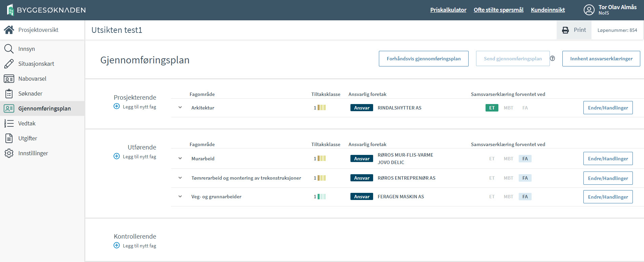This screenshot has height=262, width=644.
Task: Click Tiltaksklasse bar for Murarbeid
Action: 322,158
